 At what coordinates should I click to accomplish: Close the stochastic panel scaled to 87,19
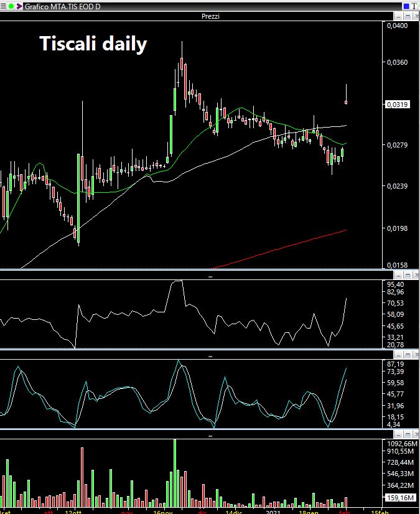click(416, 355)
